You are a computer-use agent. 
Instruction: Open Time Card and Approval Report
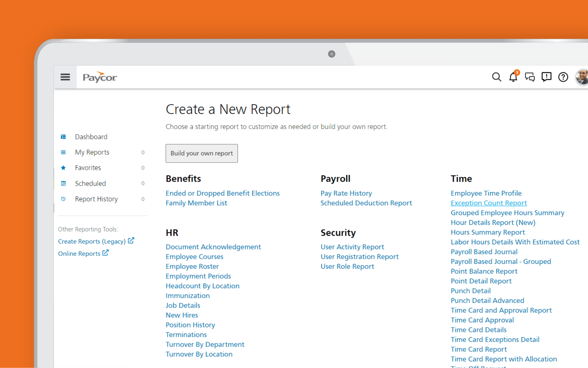point(502,310)
